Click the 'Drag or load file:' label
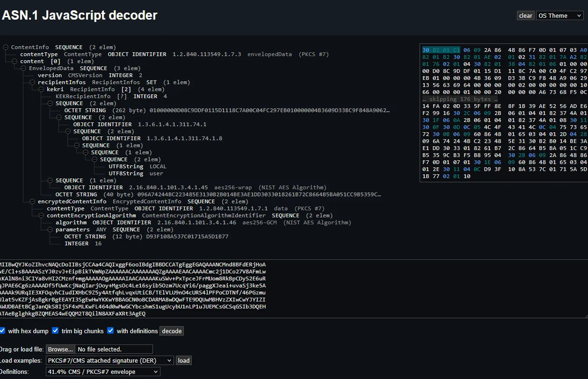 click(x=22, y=349)
